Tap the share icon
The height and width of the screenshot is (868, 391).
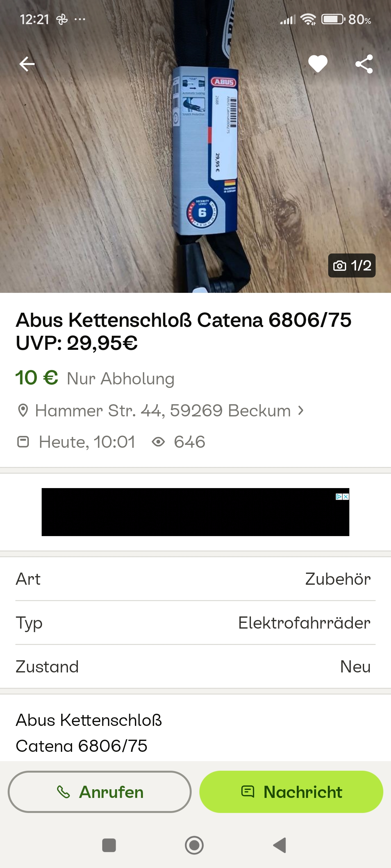364,64
